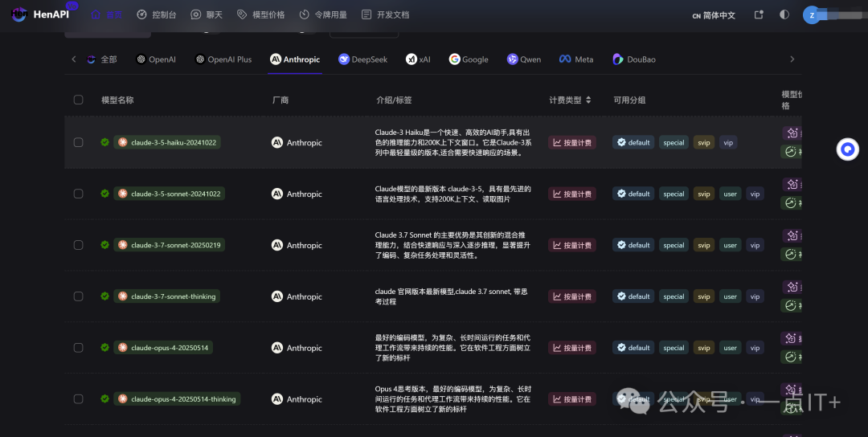
Task: Toggle the select-all checkbox in table header
Action: tap(79, 100)
